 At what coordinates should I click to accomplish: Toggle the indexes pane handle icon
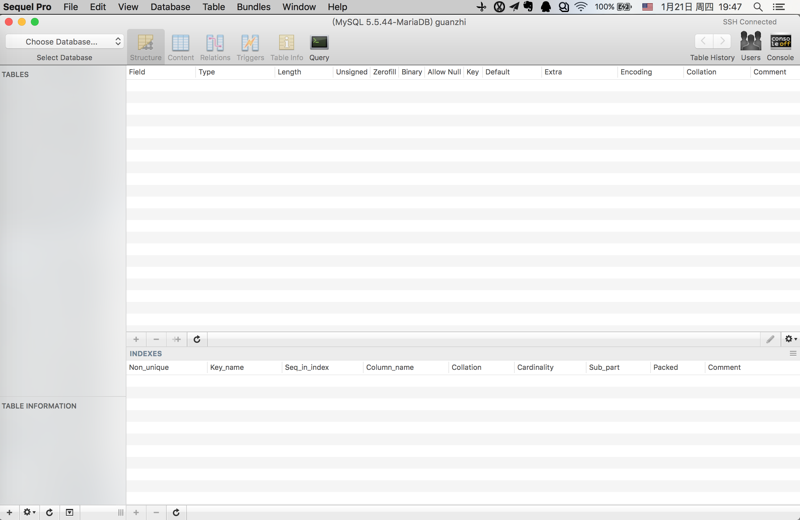click(x=793, y=354)
